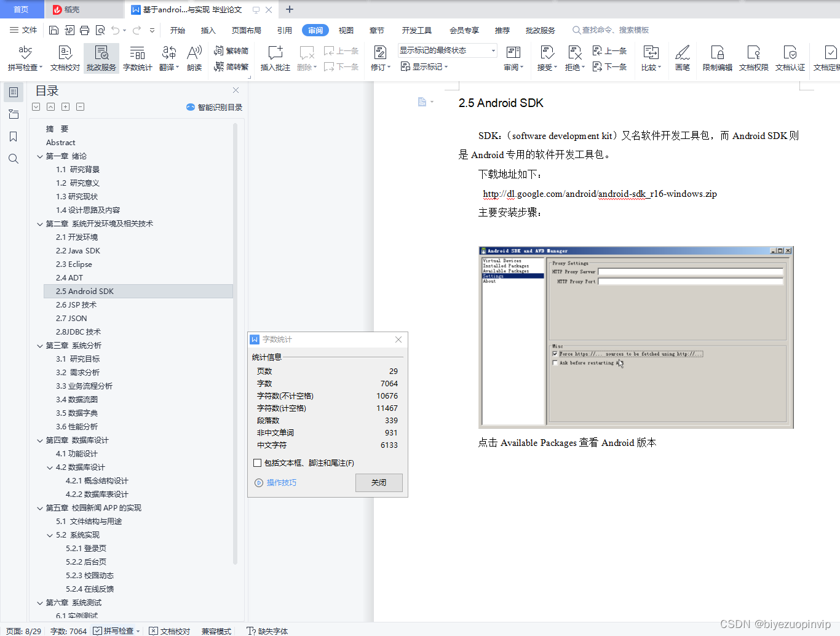Click the search commands box (查找命令)
This screenshot has height=636, width=840.
(x=610, y=30)
